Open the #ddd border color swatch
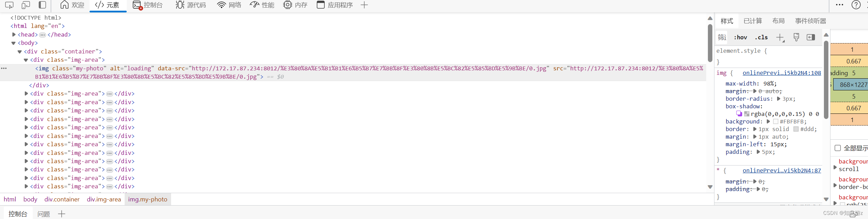Image resolution: width=868 pixels, height=219 pixels. (x=796, y=129)
